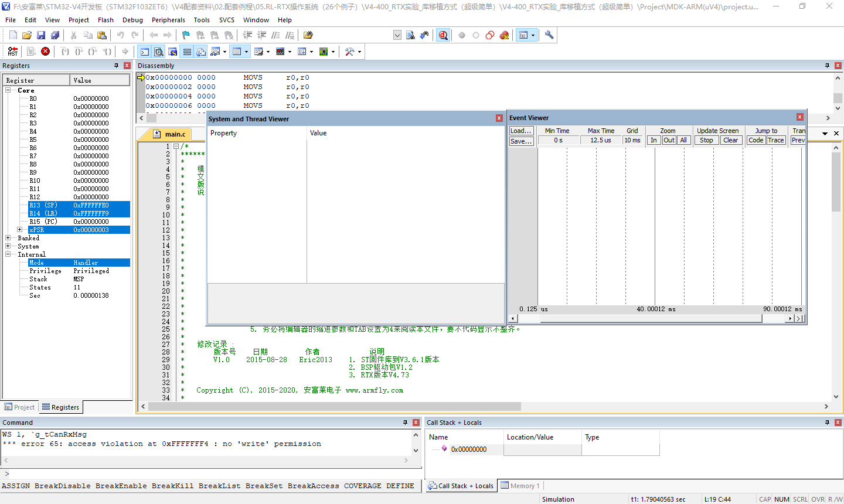
Task: Click Step Out braces icon
Action: tap(93, 52)
